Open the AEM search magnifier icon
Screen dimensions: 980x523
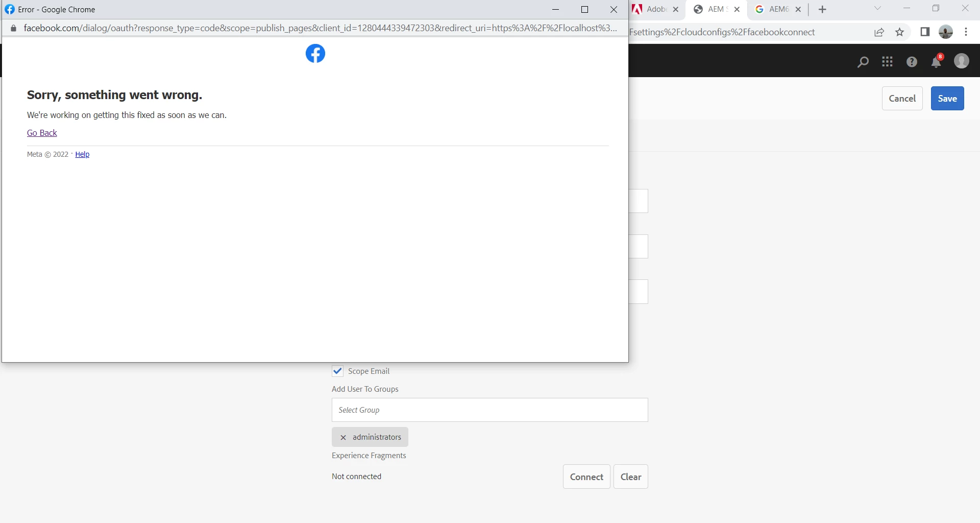tap(863, 62)
